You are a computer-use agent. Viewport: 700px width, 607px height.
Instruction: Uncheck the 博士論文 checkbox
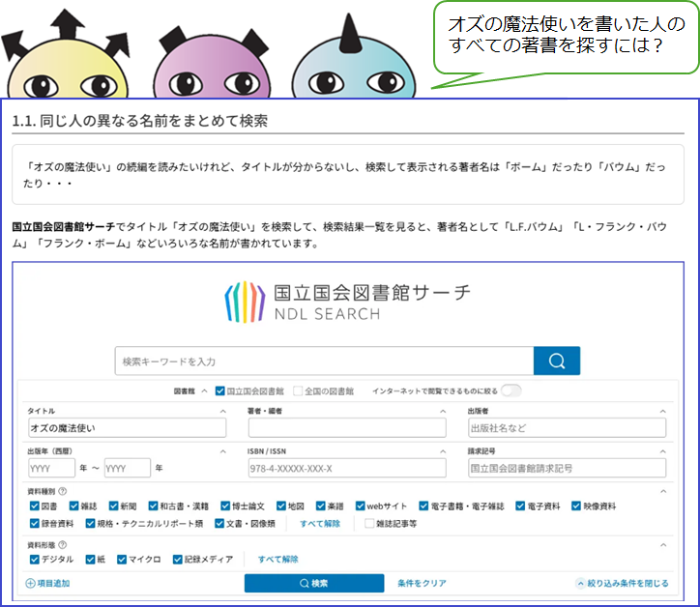coord(225,506)
